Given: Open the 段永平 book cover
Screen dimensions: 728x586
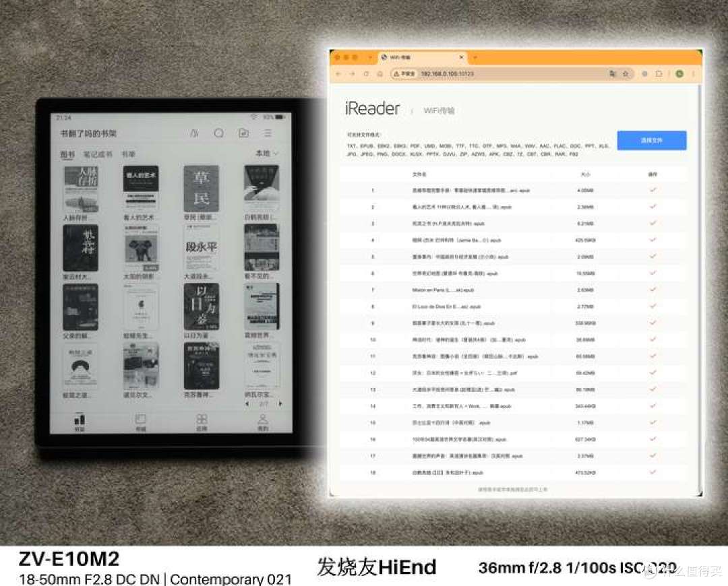Looking at the screenshot, I should [x=201, y=247].
